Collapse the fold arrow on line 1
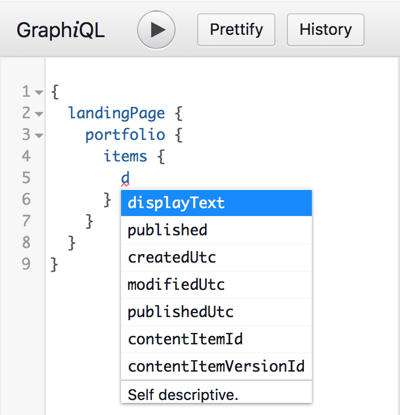Viewport: 400px width, 415px height. [39, 92]
